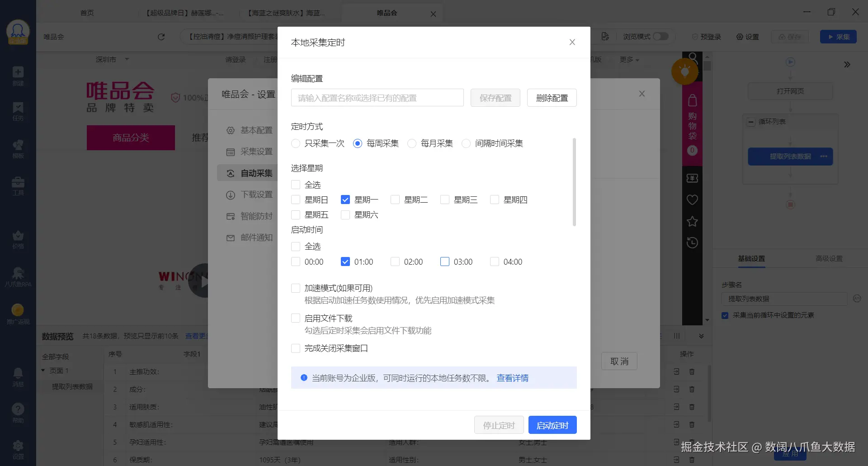Open 下载设置 in the settings dialog

pos(250,195)
